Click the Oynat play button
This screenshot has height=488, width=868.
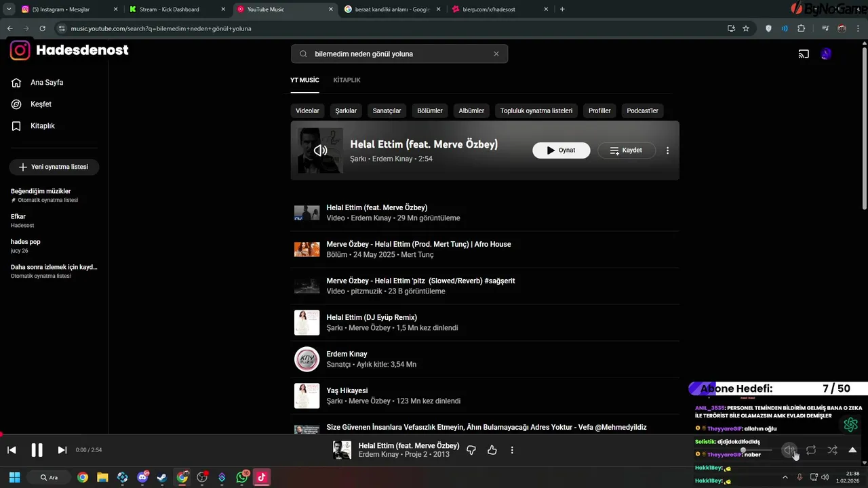coord(561,150)
